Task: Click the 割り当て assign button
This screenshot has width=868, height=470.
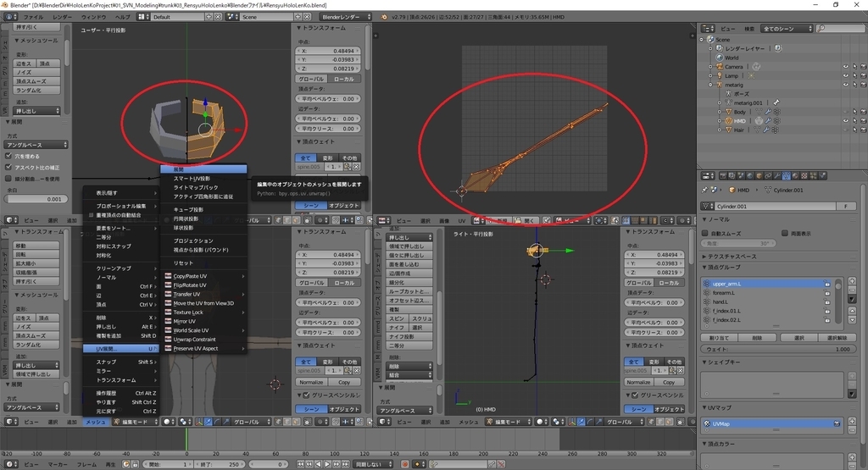Action: click(719, 338)
